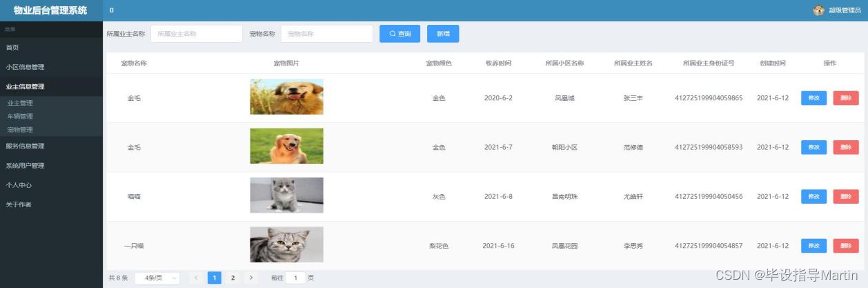Open golden retriever photo in 凤凰城 row
868x288 pixels.
point(286,97)
